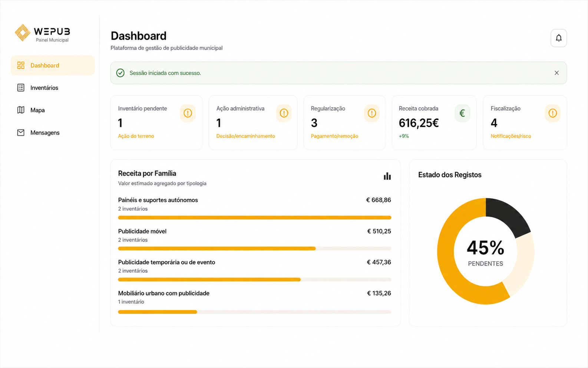Click the WEPUB diamond logo icon

(x=23, y=33)
